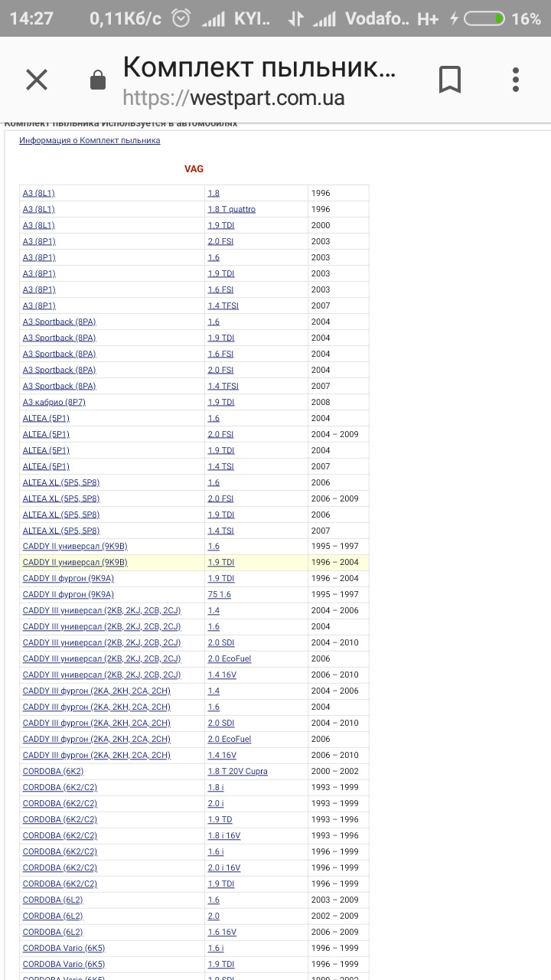551x980 pixels.
Task: Open CADDY III универсал 2.0 EcoFuel engine link
Action: coord(229,658)
